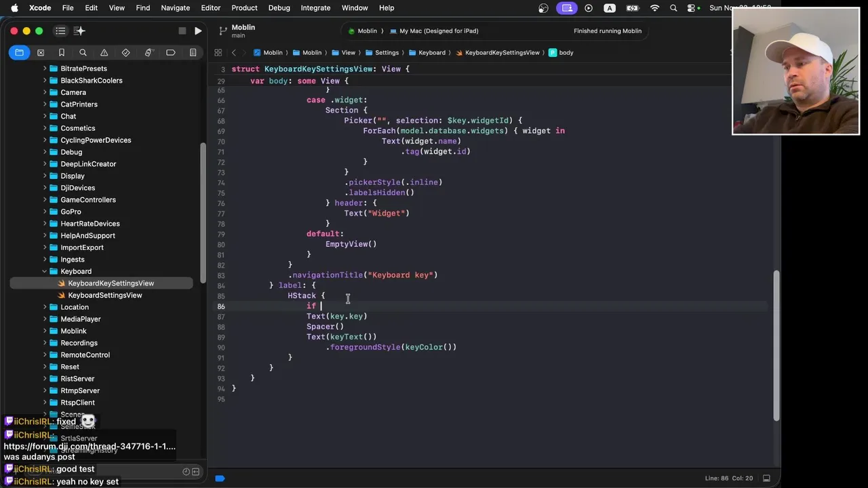Open the Help menu
The height and width of the screenshot is (488, 868).
pos(387,8)
